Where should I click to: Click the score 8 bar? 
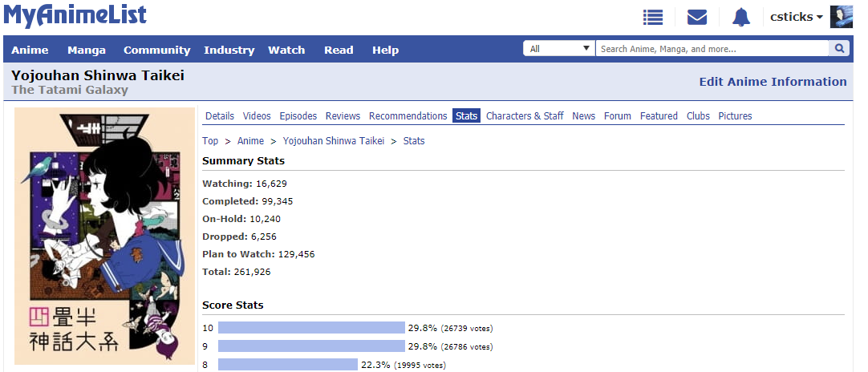click(x=288, y=364)
